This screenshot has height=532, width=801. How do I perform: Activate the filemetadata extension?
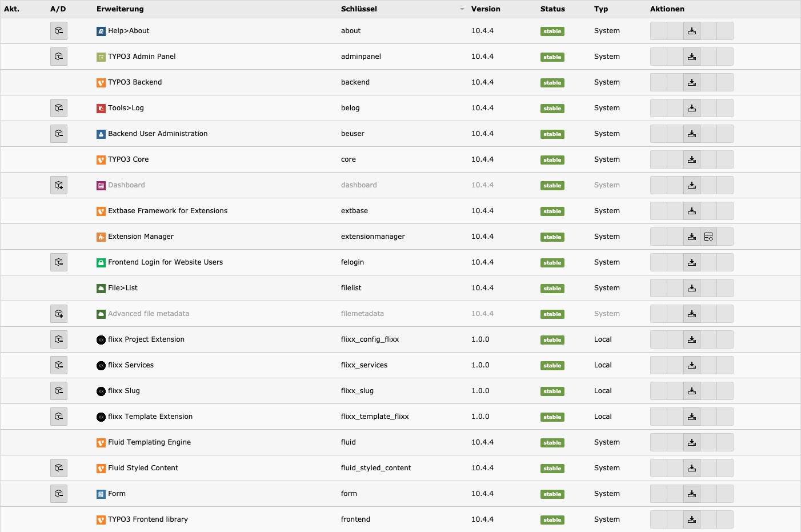[x=59, y=314]
